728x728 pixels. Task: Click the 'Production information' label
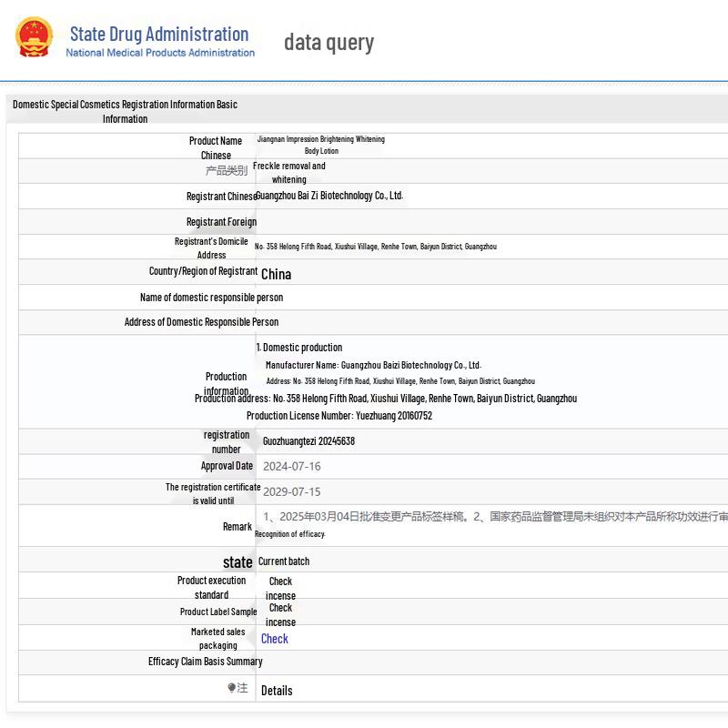tap(226, 383)
